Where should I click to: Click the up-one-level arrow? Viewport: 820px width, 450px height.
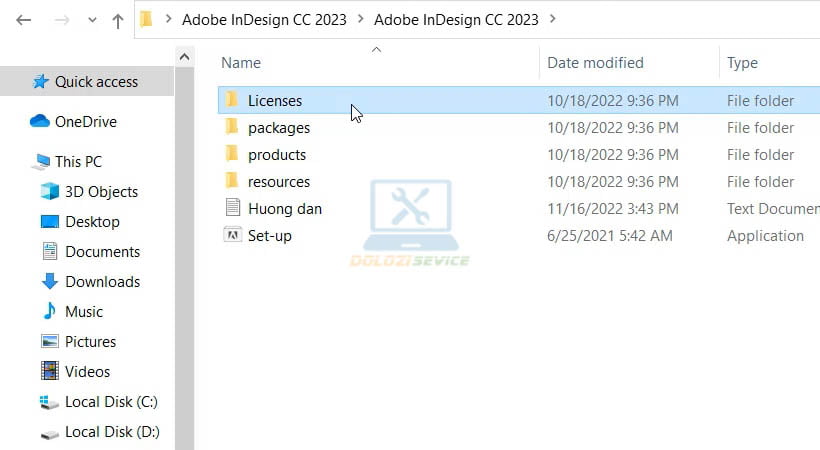click(118, 20)
